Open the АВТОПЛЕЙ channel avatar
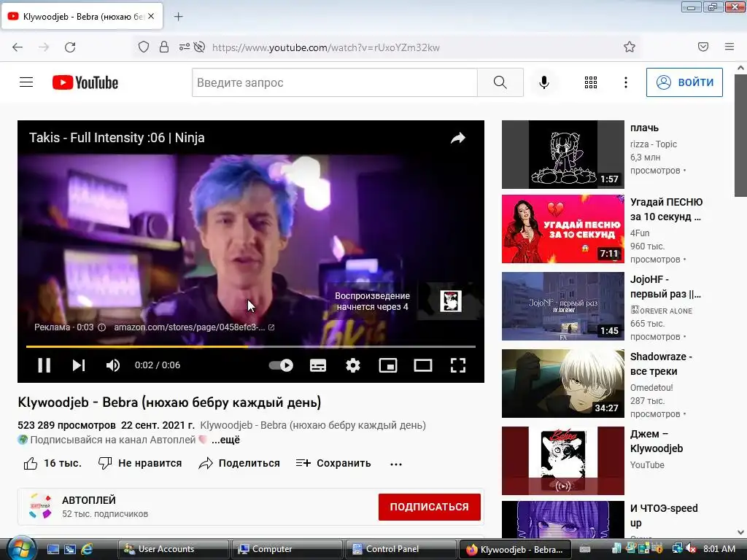The width and height of the screenshot is (747, 560). coord(41,506)
